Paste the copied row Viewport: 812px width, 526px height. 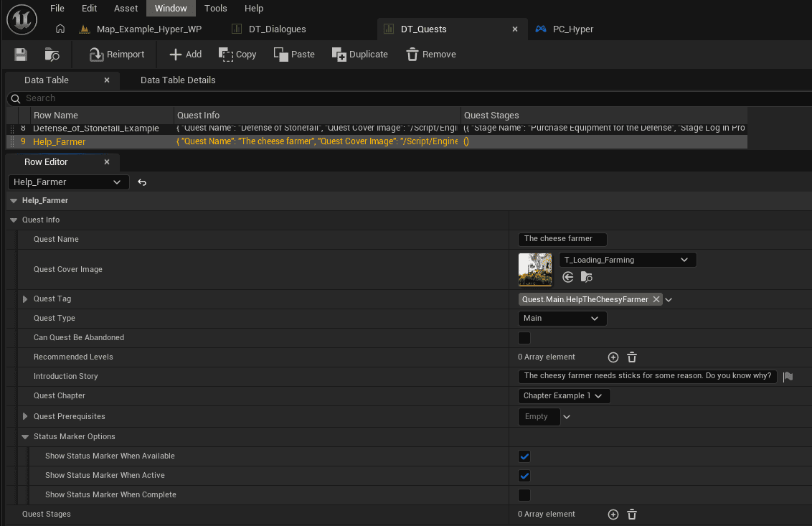pos(294,55)
